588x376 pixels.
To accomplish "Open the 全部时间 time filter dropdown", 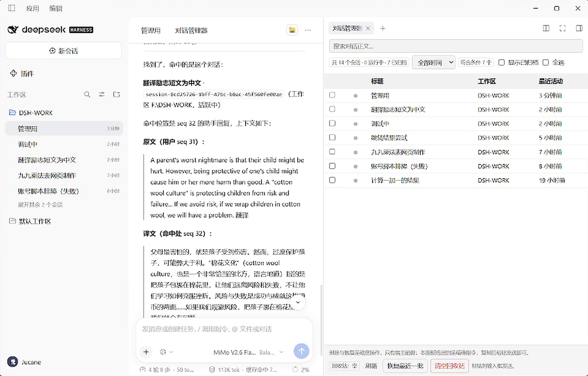I will coord(433,62).
